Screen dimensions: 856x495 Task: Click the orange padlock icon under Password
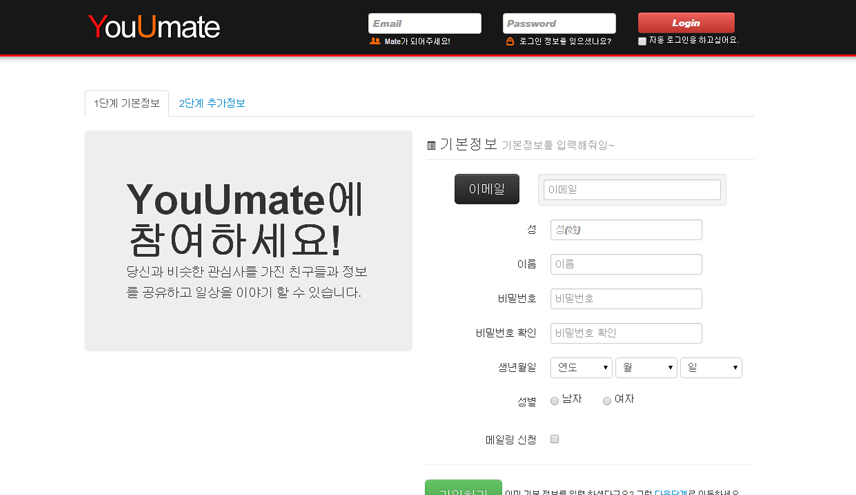[510, 41]
